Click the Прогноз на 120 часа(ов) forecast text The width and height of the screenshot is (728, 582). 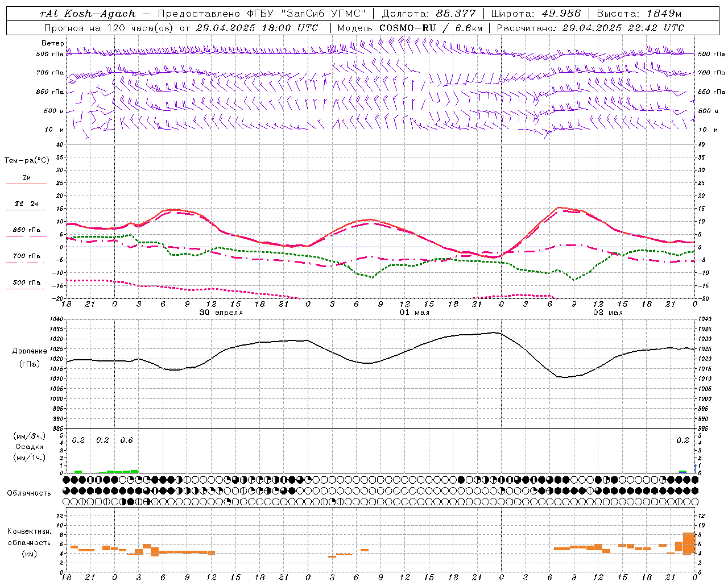pyautogui.click(x=109, y=28)
